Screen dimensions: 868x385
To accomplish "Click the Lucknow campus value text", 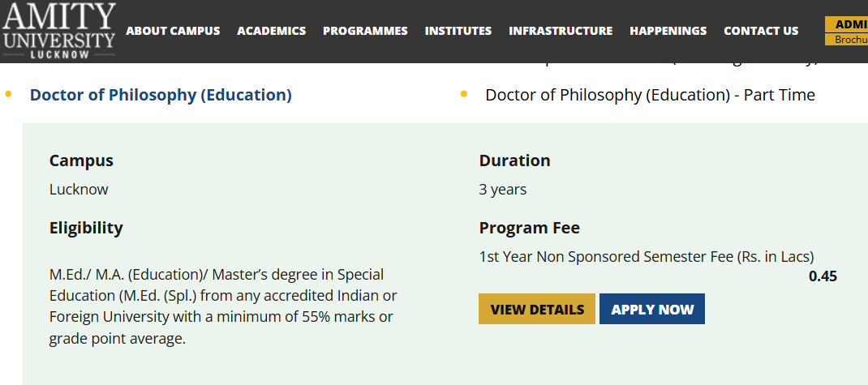I will (x=79, y=190).
